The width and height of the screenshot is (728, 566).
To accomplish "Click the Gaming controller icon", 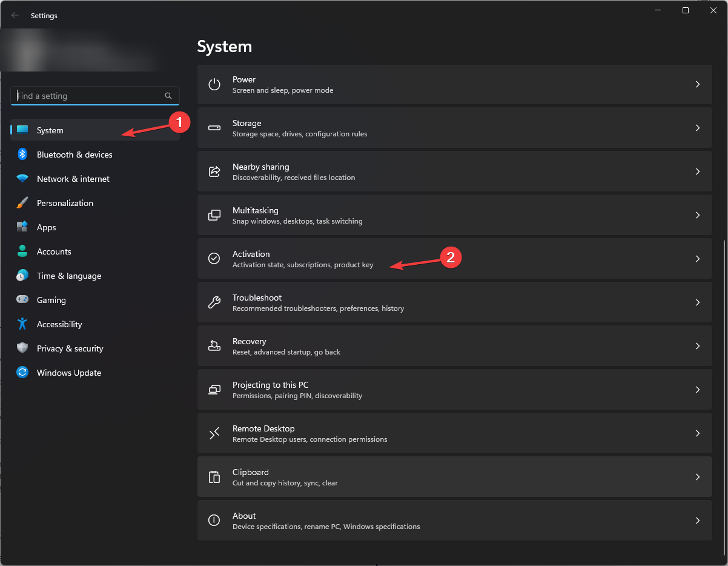I will coord(22,300).
